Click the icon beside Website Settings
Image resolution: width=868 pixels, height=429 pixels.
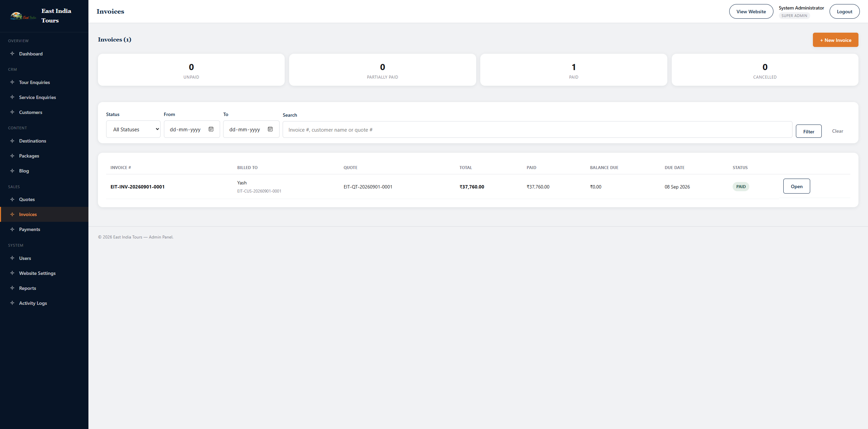(12, 273)
